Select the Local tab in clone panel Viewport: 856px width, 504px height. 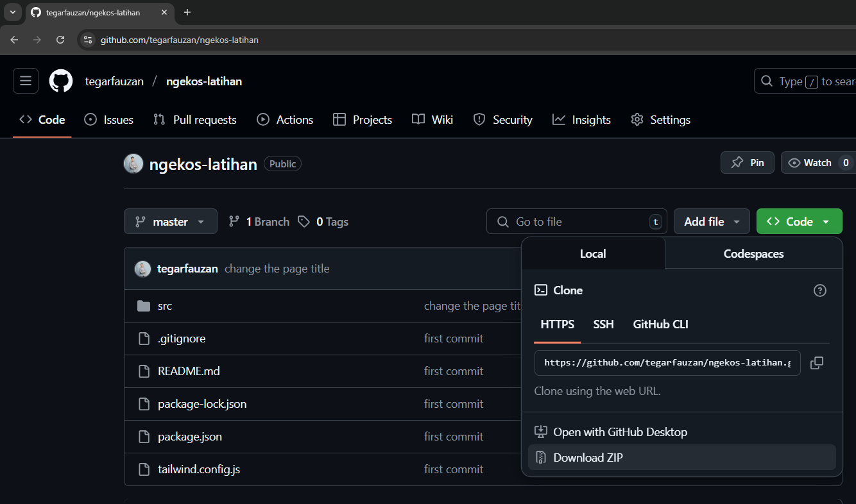tap(593, 254)
